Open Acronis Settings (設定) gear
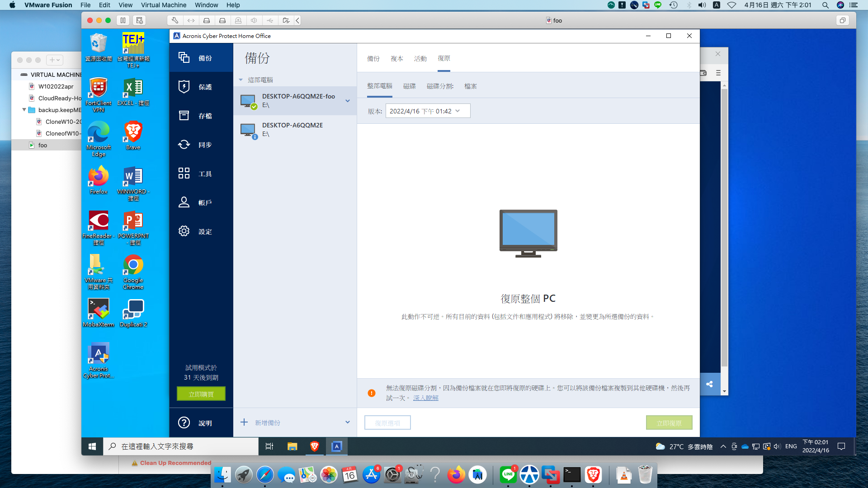Viewport: 868px width, 488px height. 201,231
